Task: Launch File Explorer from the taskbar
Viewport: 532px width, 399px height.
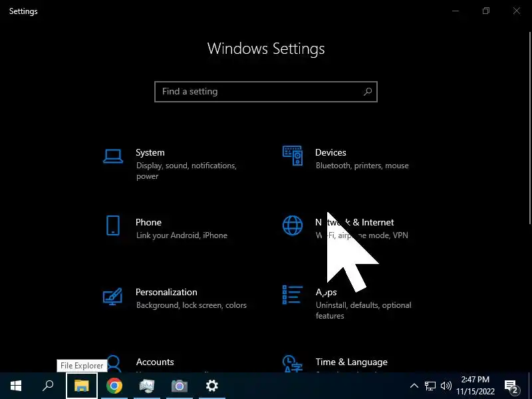Action: 82,386
